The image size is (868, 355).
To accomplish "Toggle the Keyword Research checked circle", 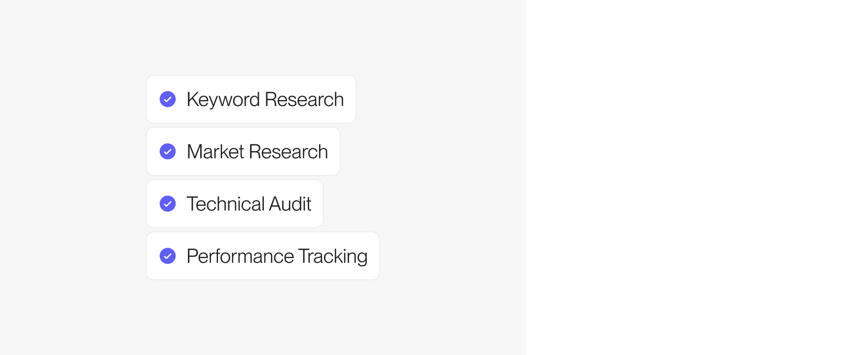I will (168, 99).
